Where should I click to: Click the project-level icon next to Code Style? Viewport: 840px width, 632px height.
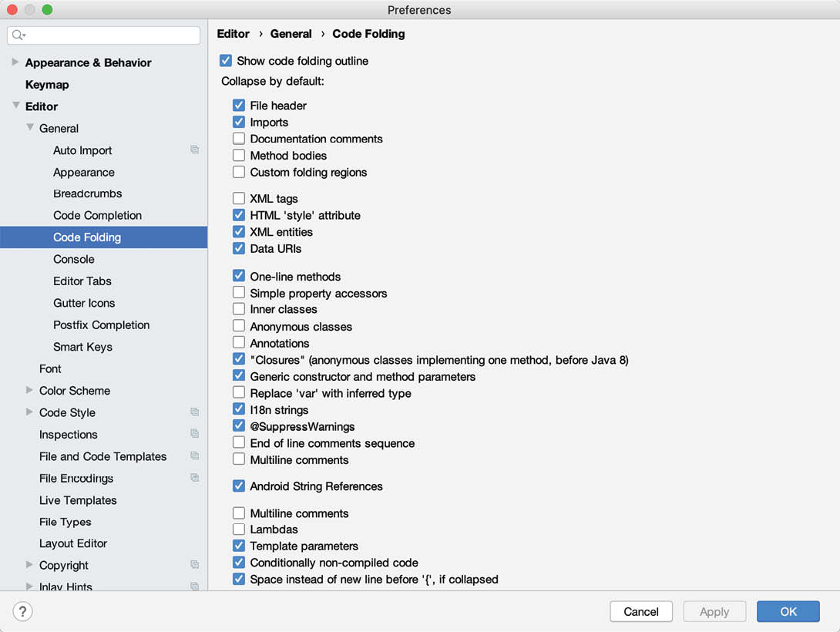pos(195,412)
